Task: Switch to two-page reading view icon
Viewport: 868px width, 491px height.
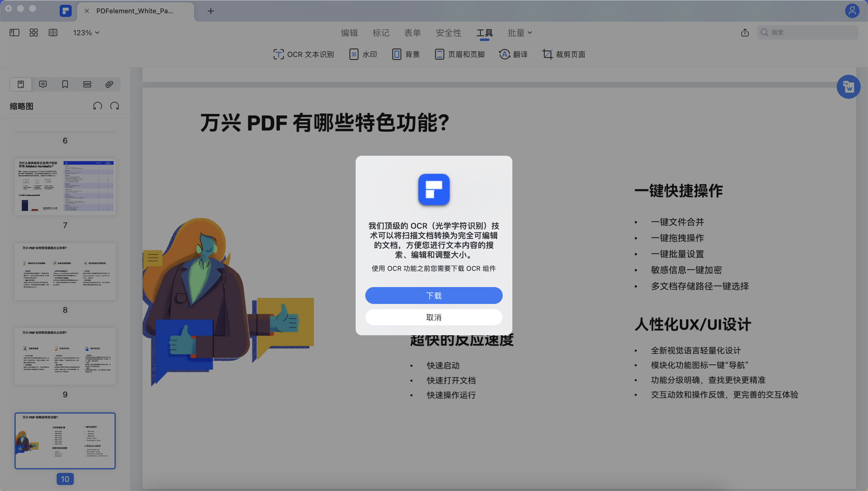Action: click(x=53, y=32)
